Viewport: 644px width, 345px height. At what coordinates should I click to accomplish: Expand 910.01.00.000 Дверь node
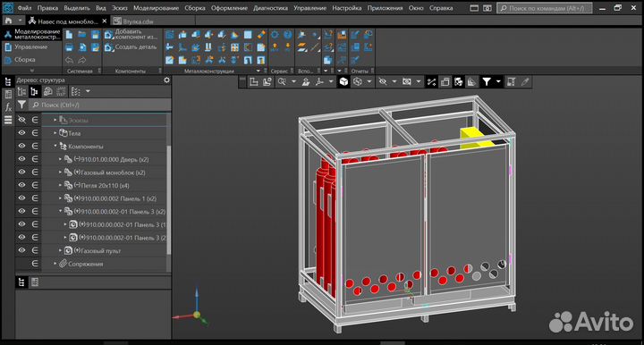point(61,159)
